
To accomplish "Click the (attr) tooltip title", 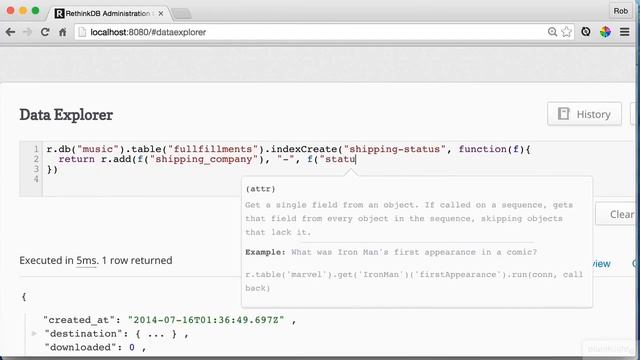I will click(x=260, y=189).
